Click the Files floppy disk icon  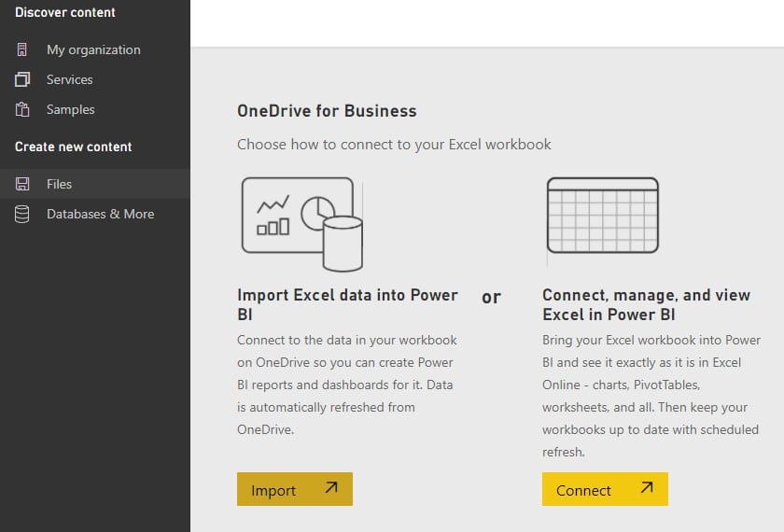[x=22, y=184]
